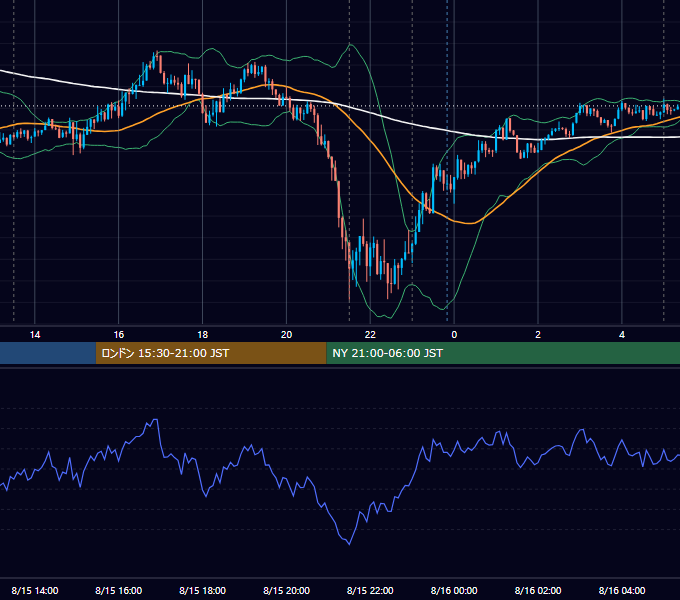The height and width of the screenshot is (600, 680).
Task: Click the hour label 4 on the upper time axis
Action: (x=622, y=335)
